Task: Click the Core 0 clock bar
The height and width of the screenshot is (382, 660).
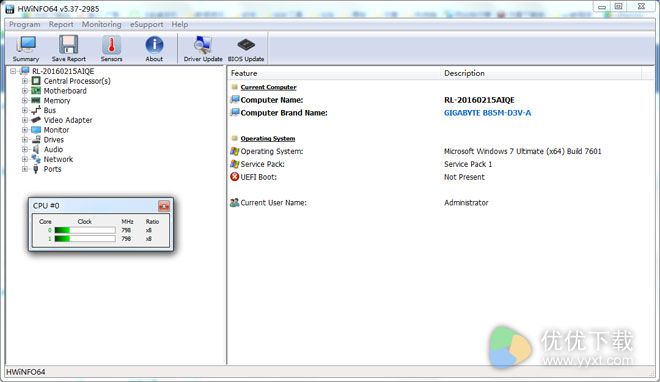Action: [x=85, y=230]
